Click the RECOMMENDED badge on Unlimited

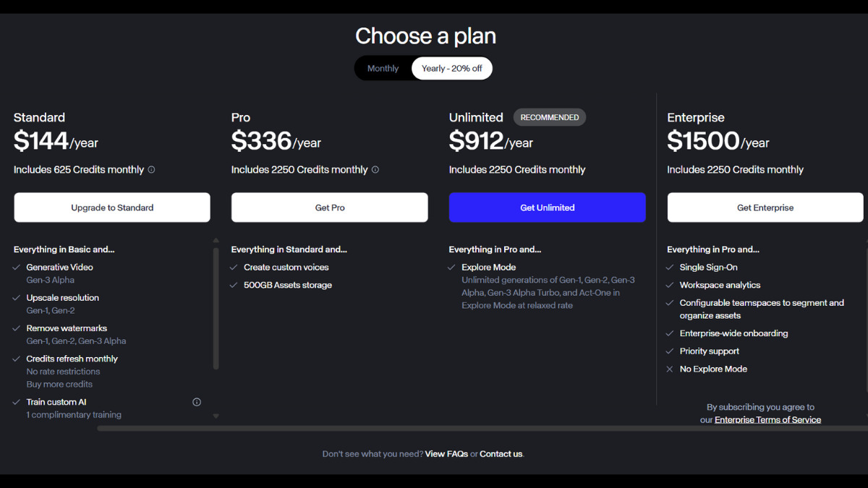tap(550, 117)
